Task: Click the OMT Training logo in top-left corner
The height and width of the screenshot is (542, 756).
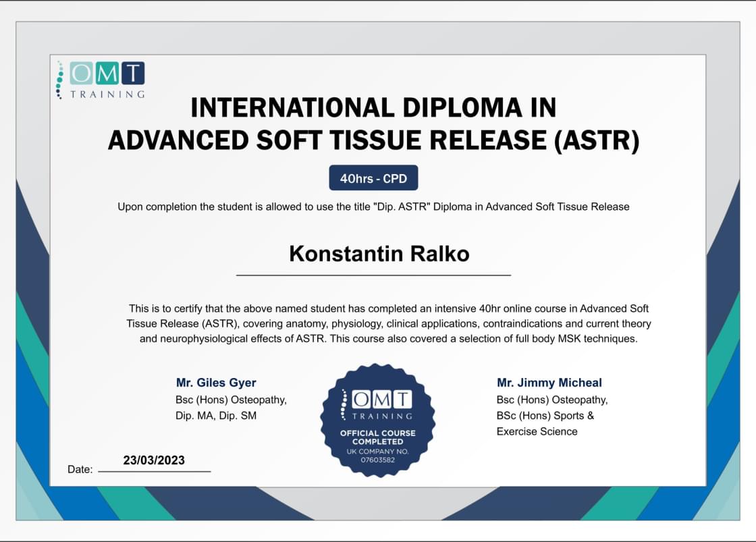Action: tap(101, 80)
